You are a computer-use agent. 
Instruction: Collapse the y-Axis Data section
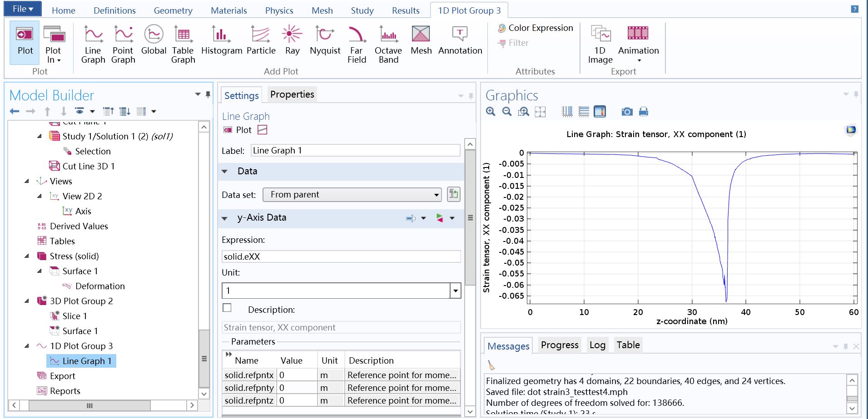pyautogui.click(x=224, y=218)
